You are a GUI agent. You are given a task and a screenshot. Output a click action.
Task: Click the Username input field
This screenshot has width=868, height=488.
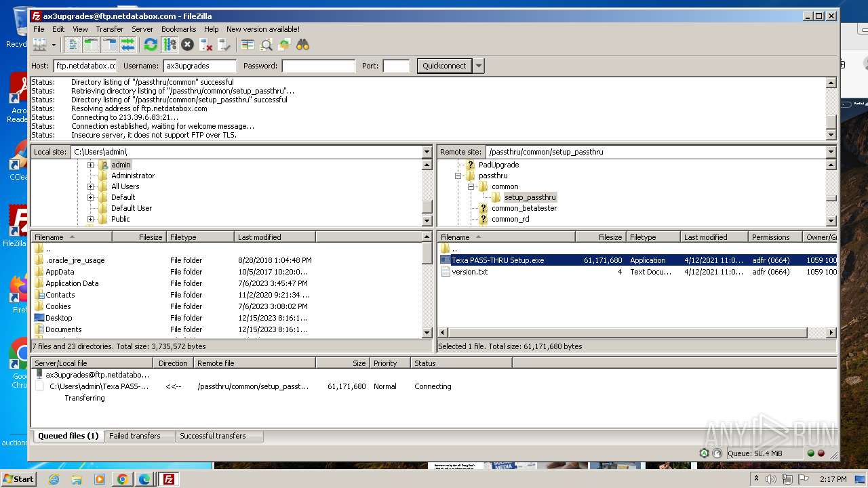(200, 66)
